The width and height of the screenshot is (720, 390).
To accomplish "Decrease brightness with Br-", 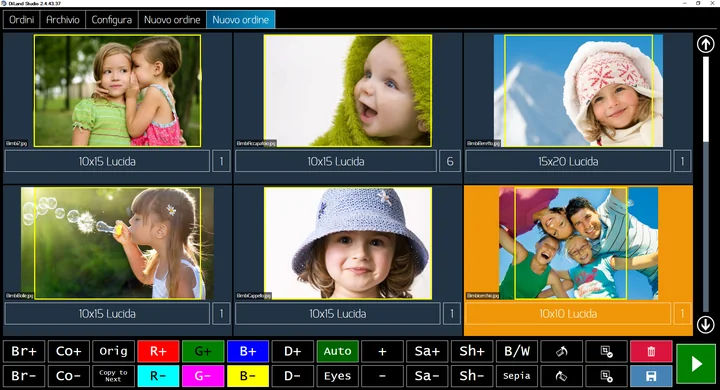I will (x=24, y=376).
